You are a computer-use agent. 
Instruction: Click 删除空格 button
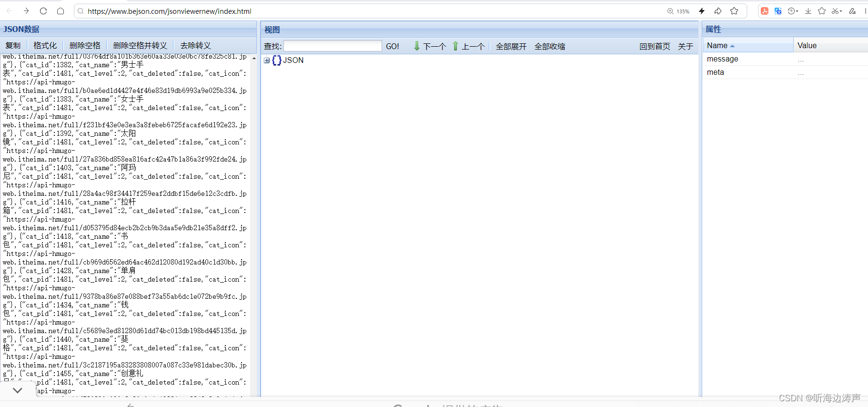tap(85, 45)
